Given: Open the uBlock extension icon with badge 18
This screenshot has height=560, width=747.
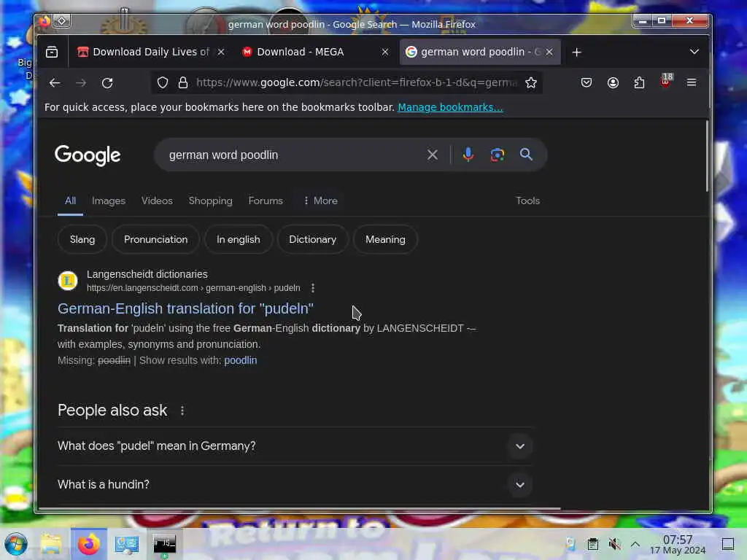Looking at the screenshot, I should pyautogui.click(x=666, y=82).
